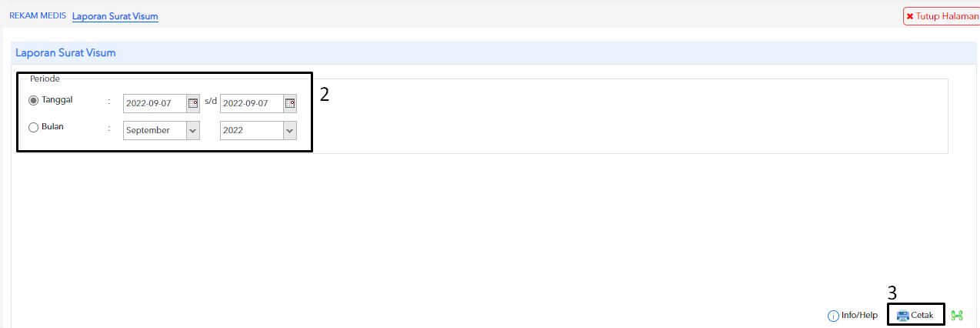Select the Bulan period radio button
Viewport: 980px width, 328px height.
pyautogui.click(x=33, y=128)
